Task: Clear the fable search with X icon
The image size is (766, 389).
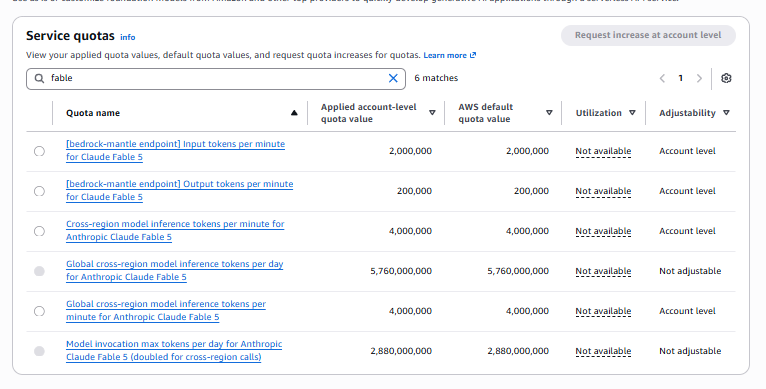Action: 393,78
